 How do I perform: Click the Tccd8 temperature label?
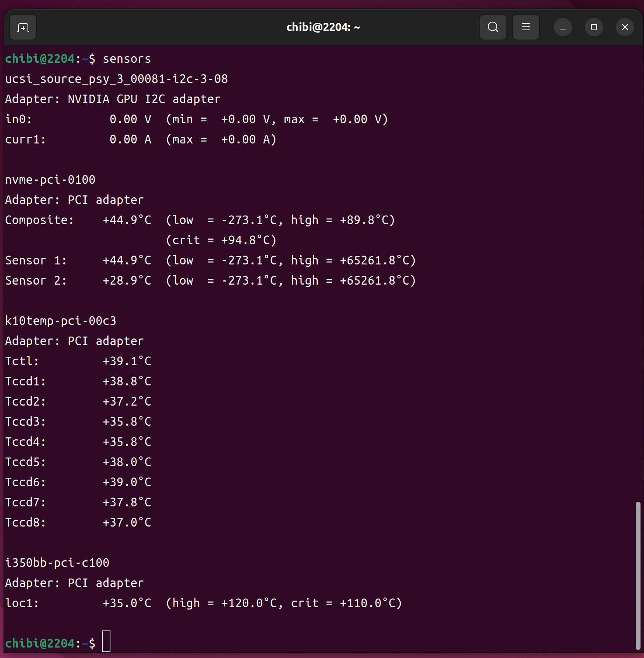26,523
